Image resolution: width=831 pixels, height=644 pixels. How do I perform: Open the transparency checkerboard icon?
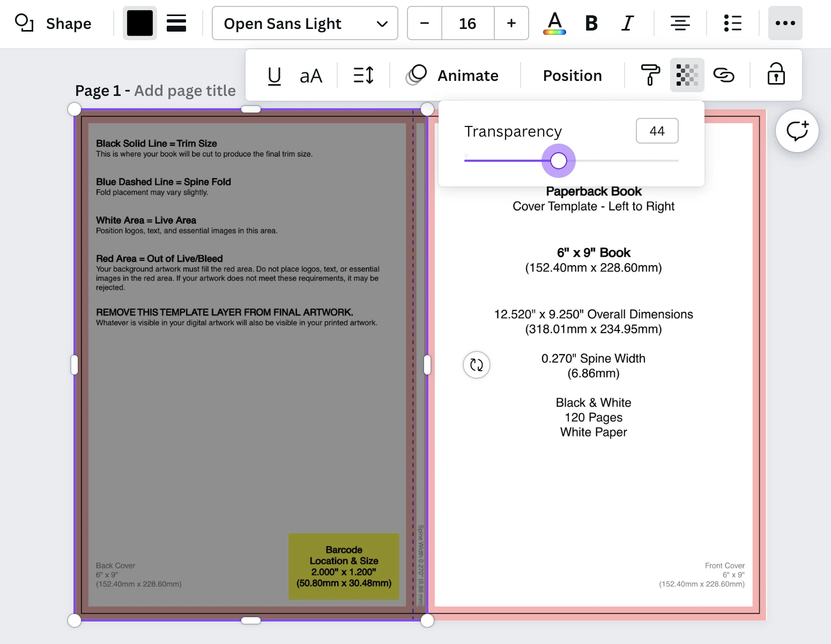click(x=687, y=75)
